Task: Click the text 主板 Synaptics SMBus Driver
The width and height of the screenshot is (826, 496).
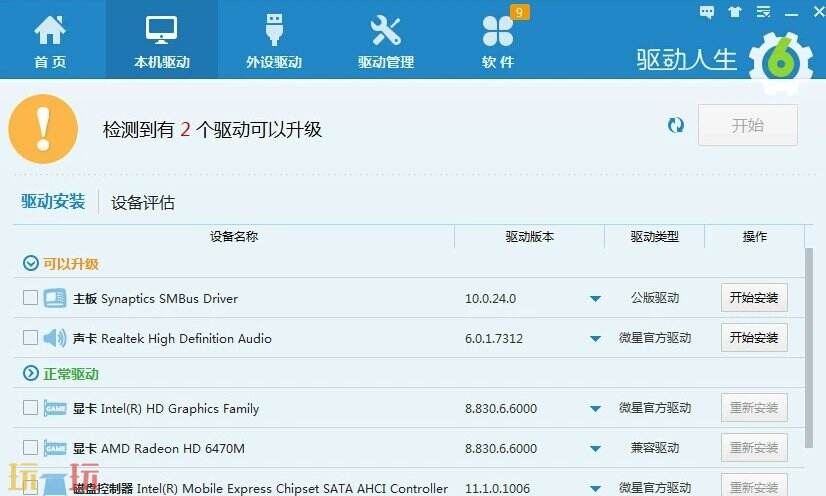Action: pos(155,299)
